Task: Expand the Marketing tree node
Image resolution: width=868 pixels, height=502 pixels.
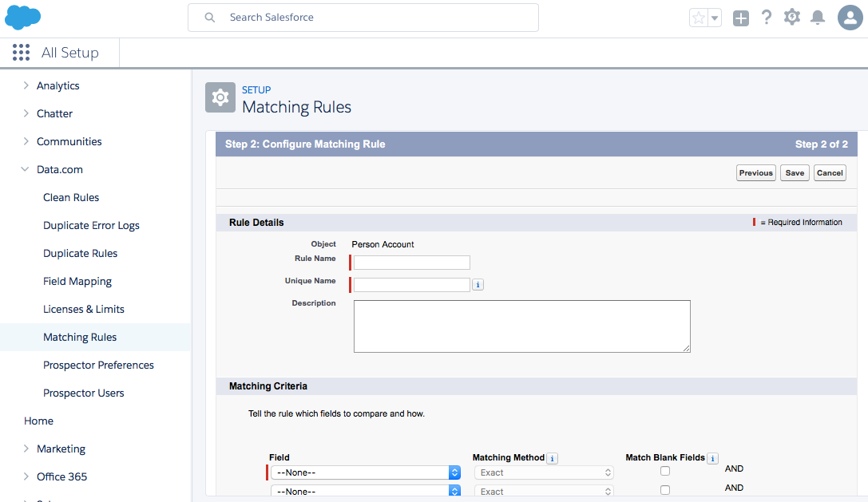Action: click(x=26, y=449)
